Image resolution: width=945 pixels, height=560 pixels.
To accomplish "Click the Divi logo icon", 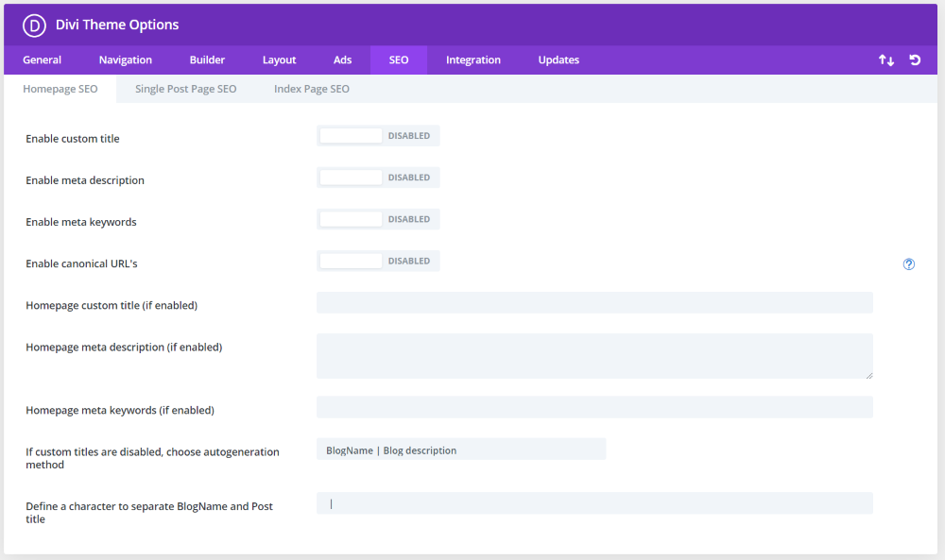I will pos(34,25).
